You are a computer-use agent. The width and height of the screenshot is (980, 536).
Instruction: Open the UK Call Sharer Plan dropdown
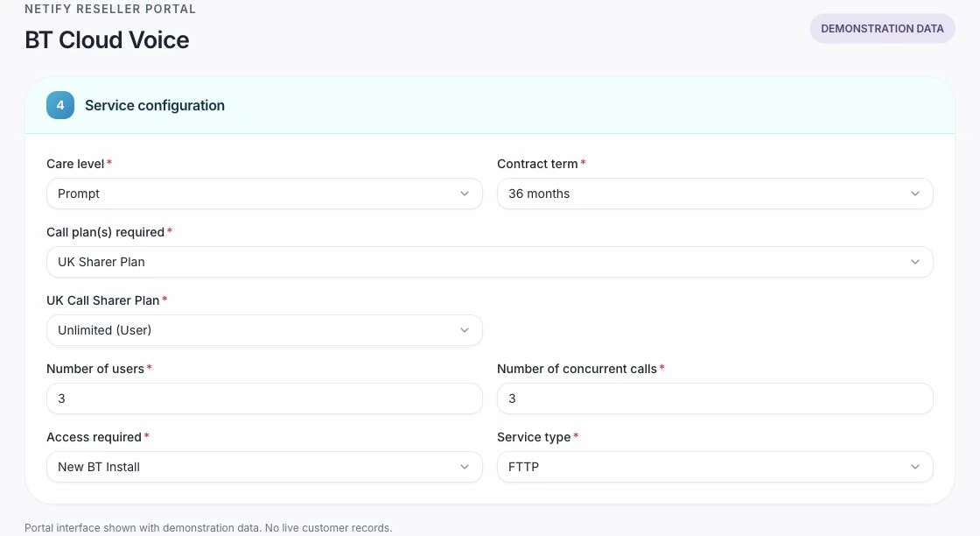(x=264, y=330)
